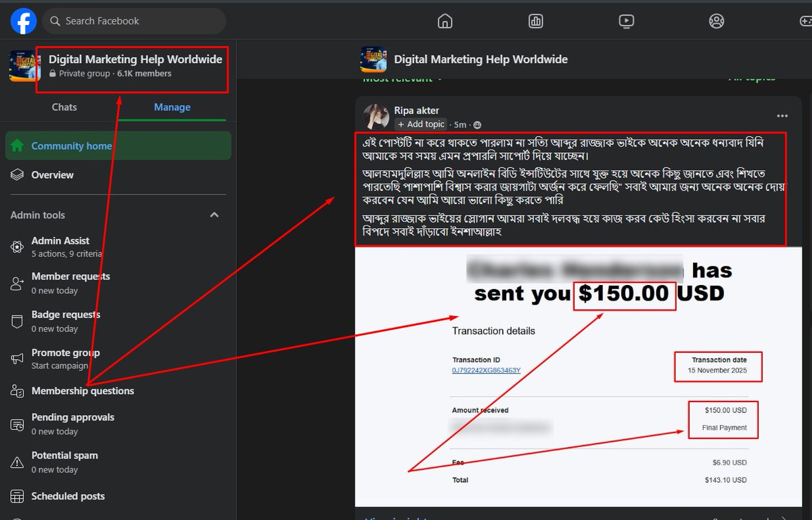Click the Membership questions icon
The height and width of the screenshot is (520, 812).
pyautogui.click(x=18, y=391)
